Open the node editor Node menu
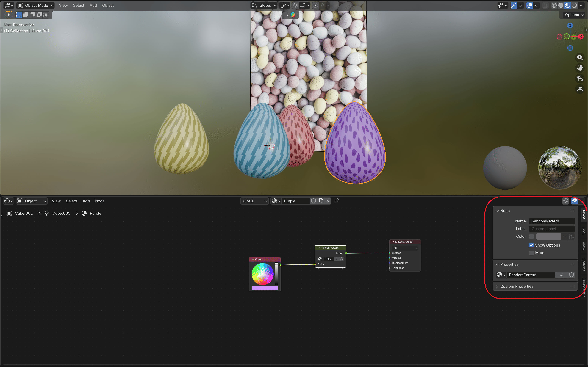Image resolution: width=588 pixels, height=367 pixels. click(x=100, y=201)
